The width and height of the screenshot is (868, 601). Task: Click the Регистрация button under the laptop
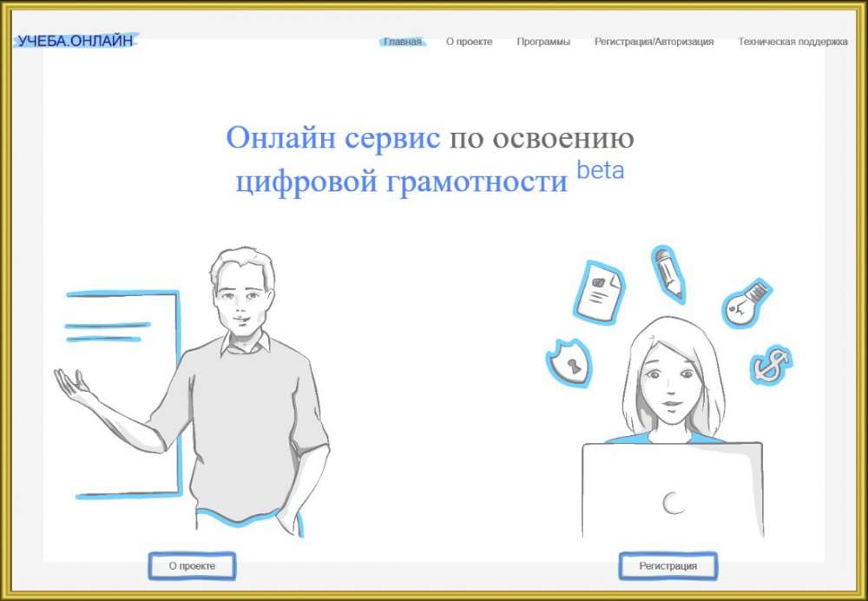[x=667, y=566]
